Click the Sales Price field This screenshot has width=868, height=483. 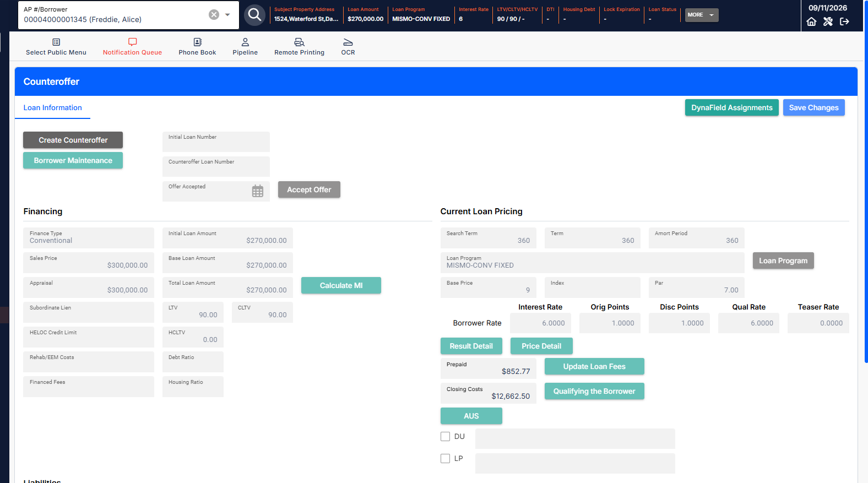[89, 263]
